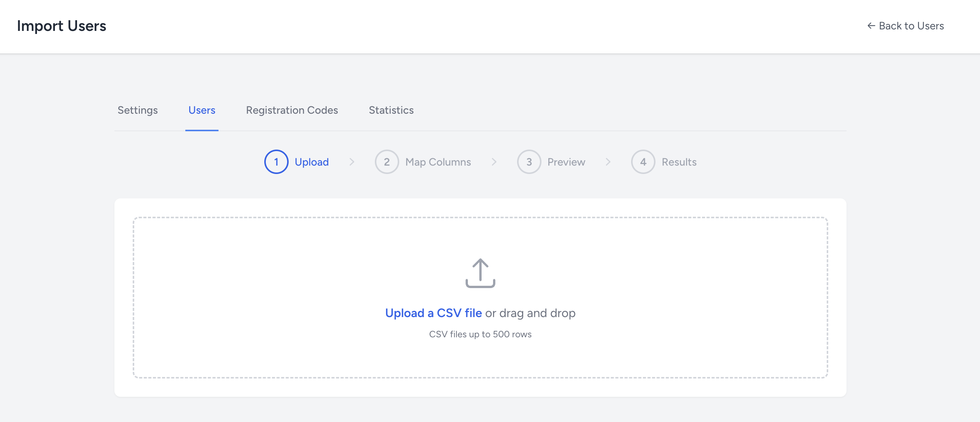Image resolution: width=980 pixels, height=422 pixels.
Task: Click the CSV files up to 500 rows text
Action: click(480, 334)
